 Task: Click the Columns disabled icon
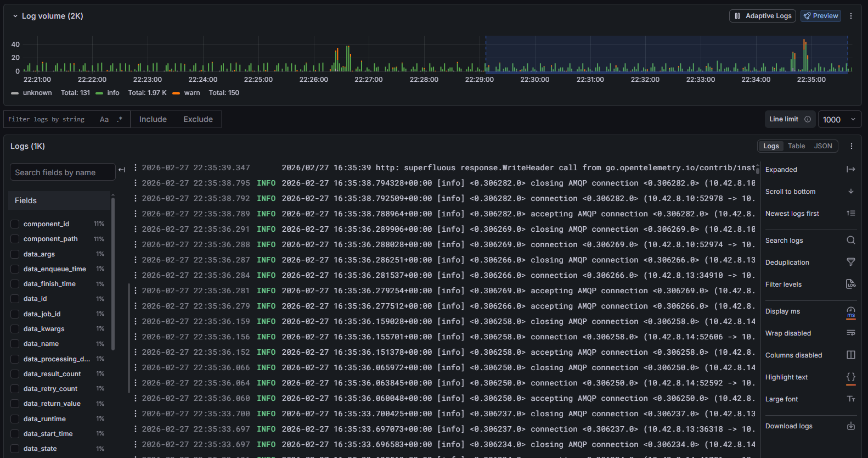pos(850,355)
